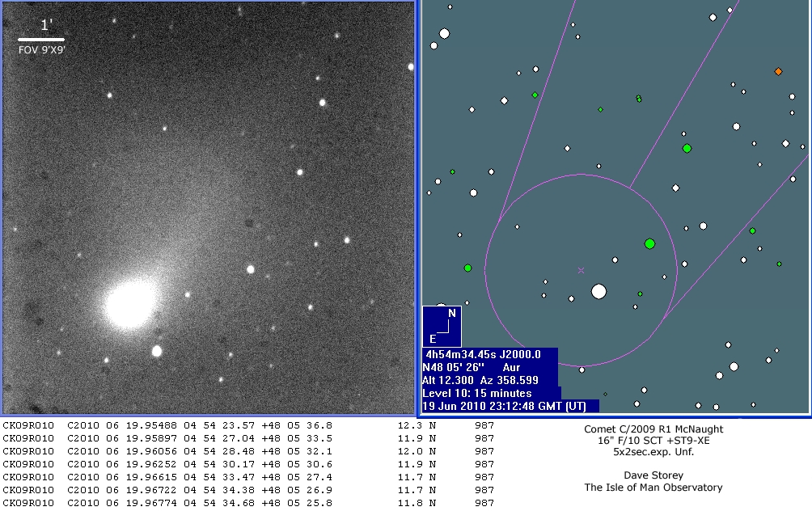Click the "11.8 N" magnitude value
The image size is (812, 511).
tap(417, 503)
